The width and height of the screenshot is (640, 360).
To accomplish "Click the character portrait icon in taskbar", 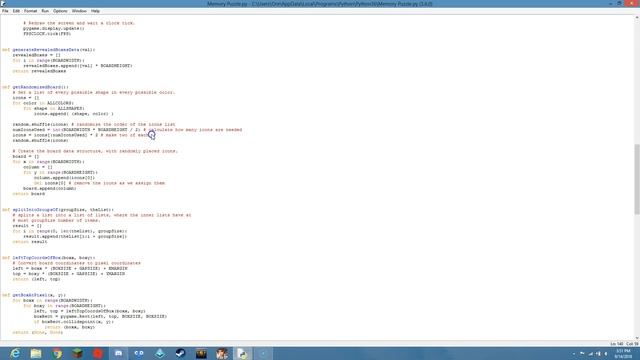I will coord(222,353).
